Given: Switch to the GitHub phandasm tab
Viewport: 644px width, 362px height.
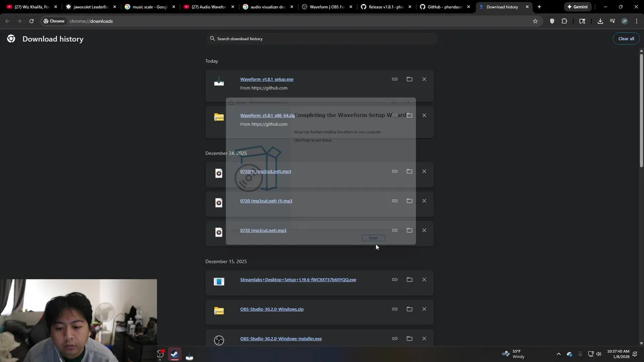Looking at the screenshot, I should point(444,7).
